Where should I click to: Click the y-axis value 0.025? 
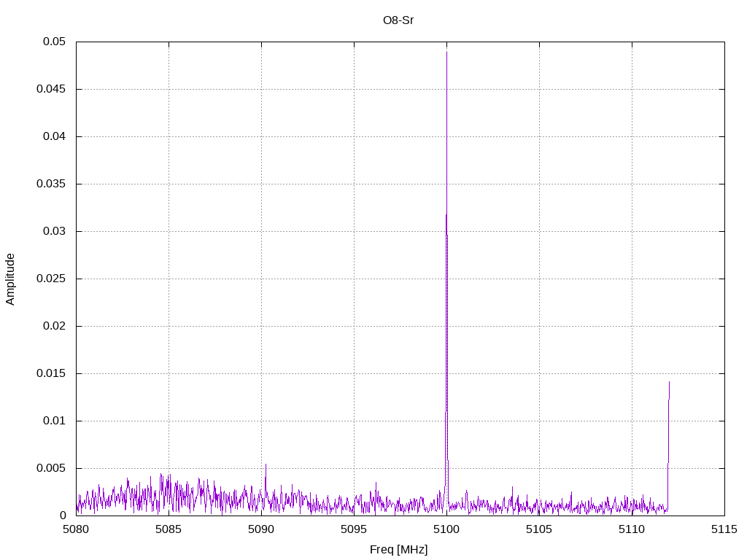pyautogui.click(x=51, y=279)
